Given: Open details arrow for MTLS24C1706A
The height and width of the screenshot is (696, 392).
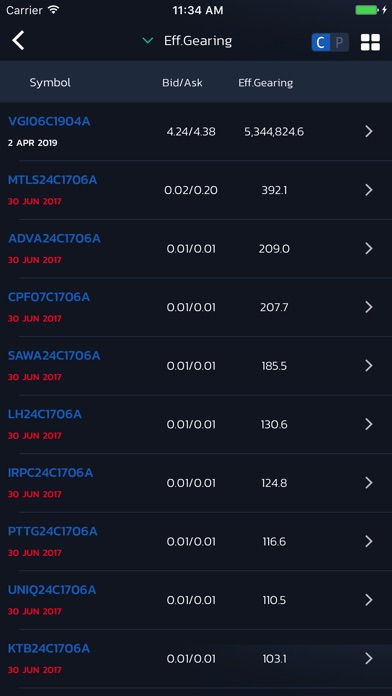Looking at the screenshot, I should coord(368,190).
